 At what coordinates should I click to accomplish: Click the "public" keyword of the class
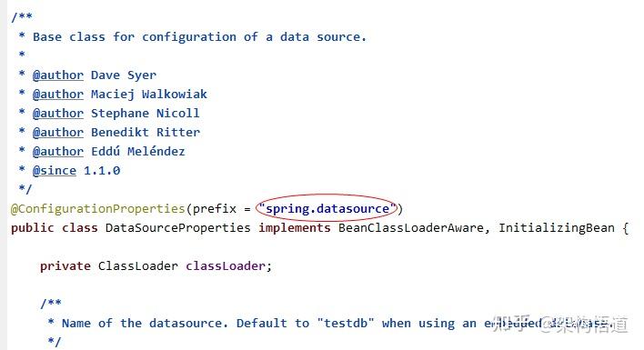tap(33, 227)
